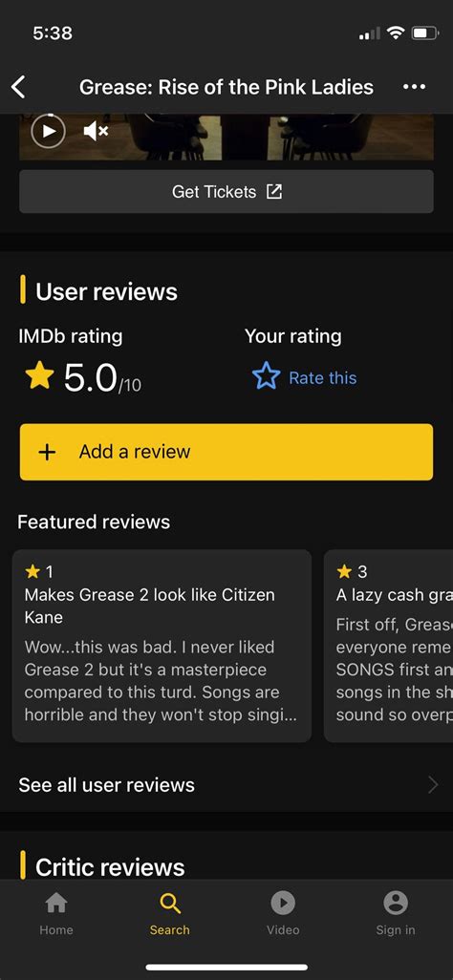Tap the blue Rate this star icon
Image resolution: width=453 pixels, height=980 pixels.
266,377
